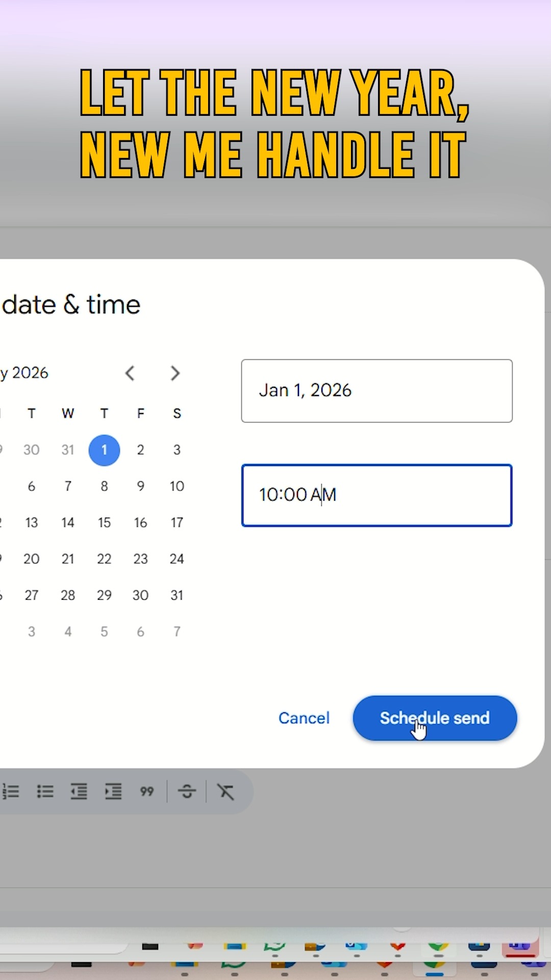
Task: Click the indent more icon
Action: pyautogui.click(x=113, y=792)
